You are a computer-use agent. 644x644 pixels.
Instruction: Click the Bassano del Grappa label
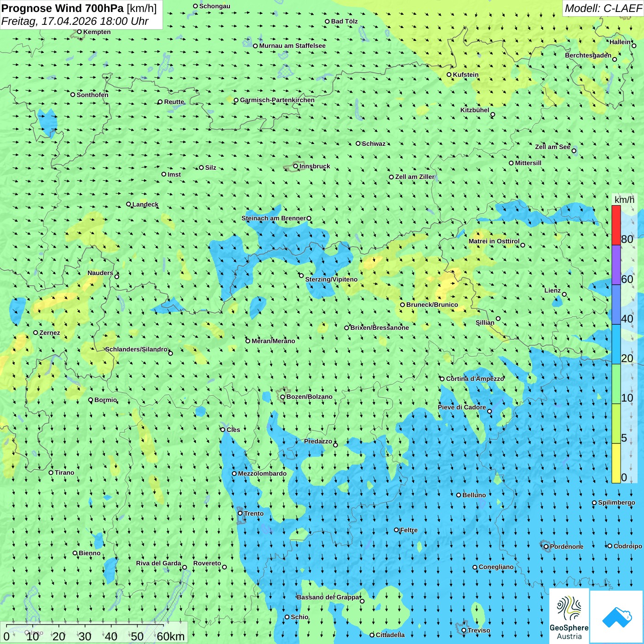click(x=328, y=597)
